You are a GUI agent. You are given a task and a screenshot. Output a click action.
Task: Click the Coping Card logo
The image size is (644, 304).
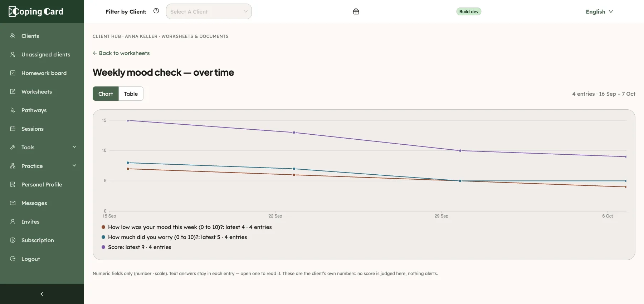[36, 11]
